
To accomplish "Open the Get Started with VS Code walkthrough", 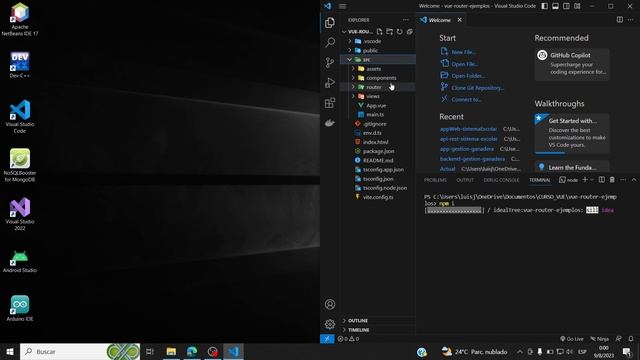I will coord(572,133).
